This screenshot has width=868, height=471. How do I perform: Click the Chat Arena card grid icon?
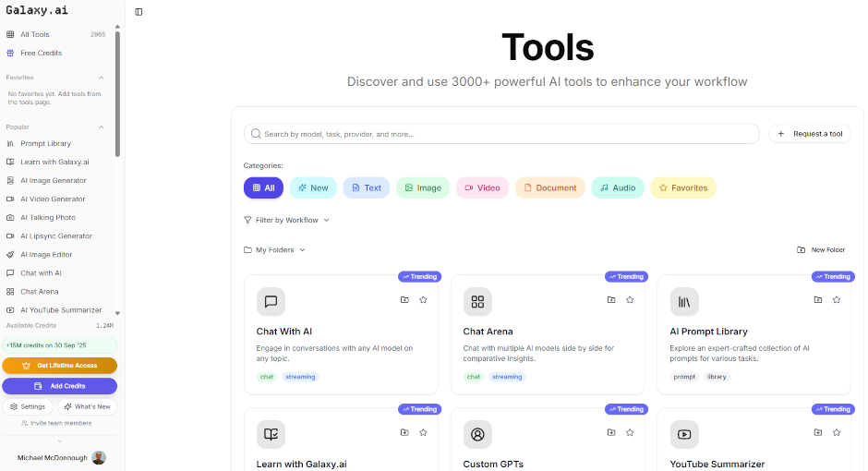coord(477,302)
